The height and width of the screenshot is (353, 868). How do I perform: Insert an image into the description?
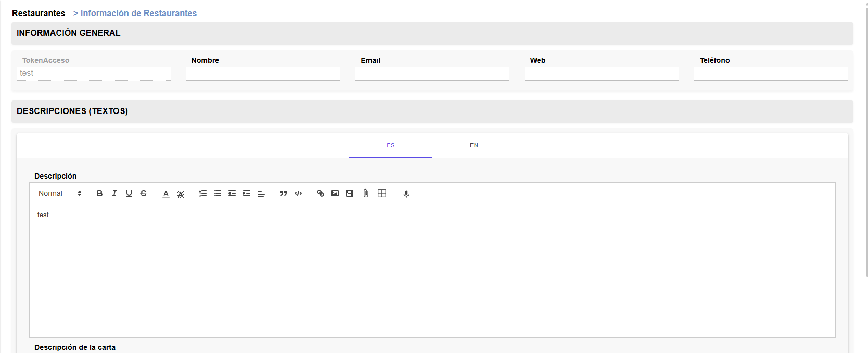[335, 193]
